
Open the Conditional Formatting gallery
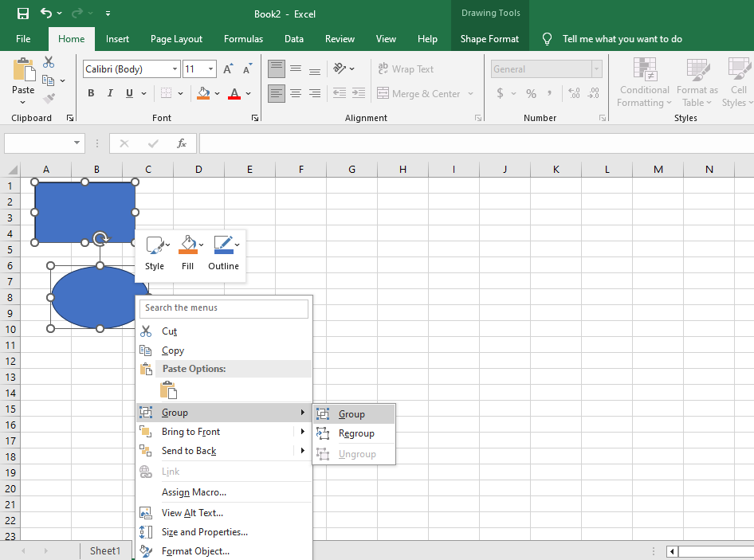click(x=644, y=83)
